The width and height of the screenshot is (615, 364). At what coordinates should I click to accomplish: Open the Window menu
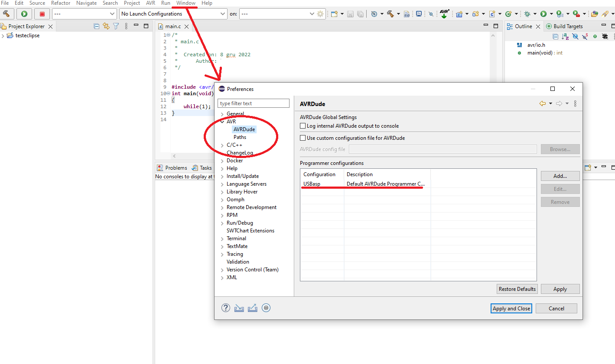186,3
